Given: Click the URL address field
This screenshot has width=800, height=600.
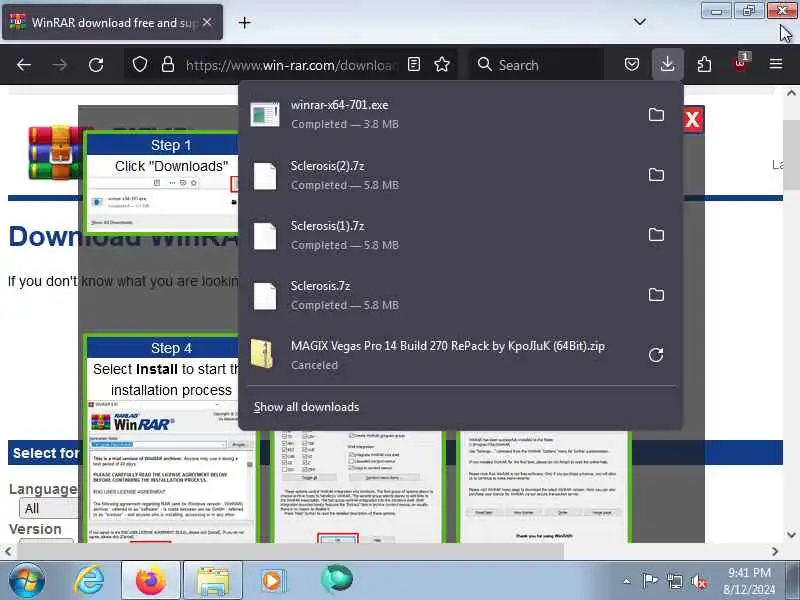Looking at the screenshot, I should [292, 65].
